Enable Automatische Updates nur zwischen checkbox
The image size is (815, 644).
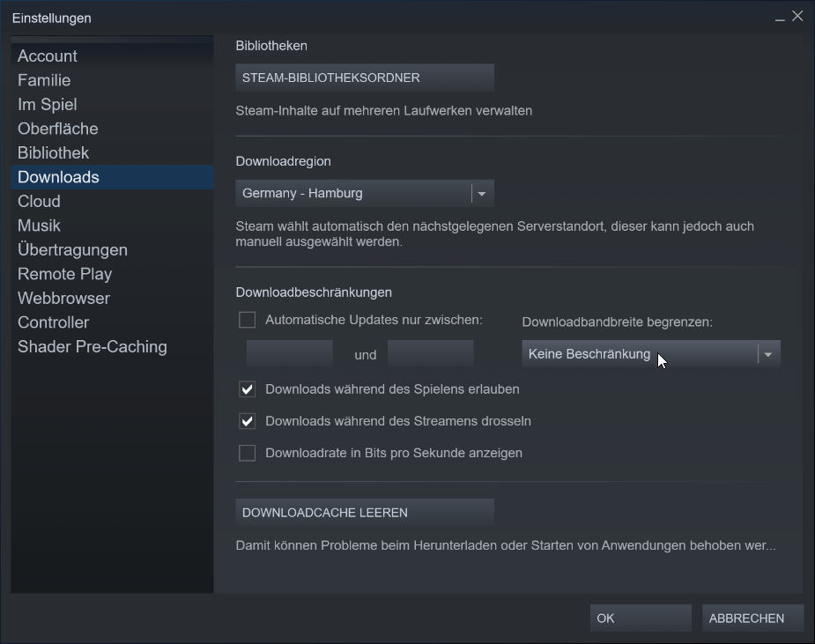tap(248, 320)
